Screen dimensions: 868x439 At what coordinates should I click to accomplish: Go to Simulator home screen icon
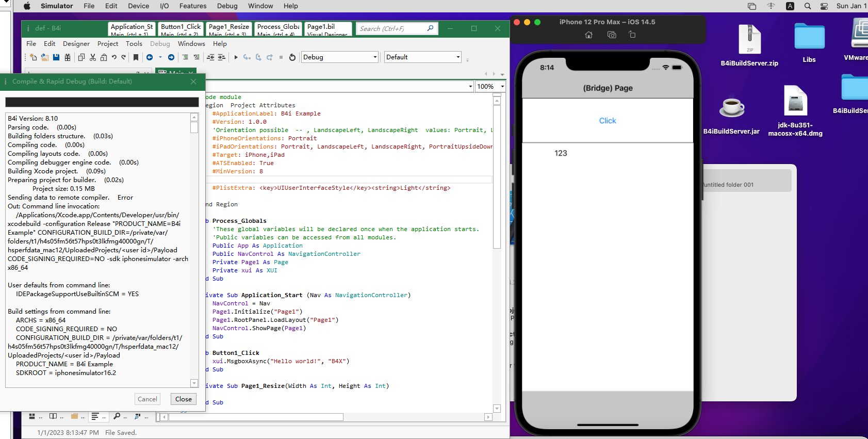tap(589, 35)
